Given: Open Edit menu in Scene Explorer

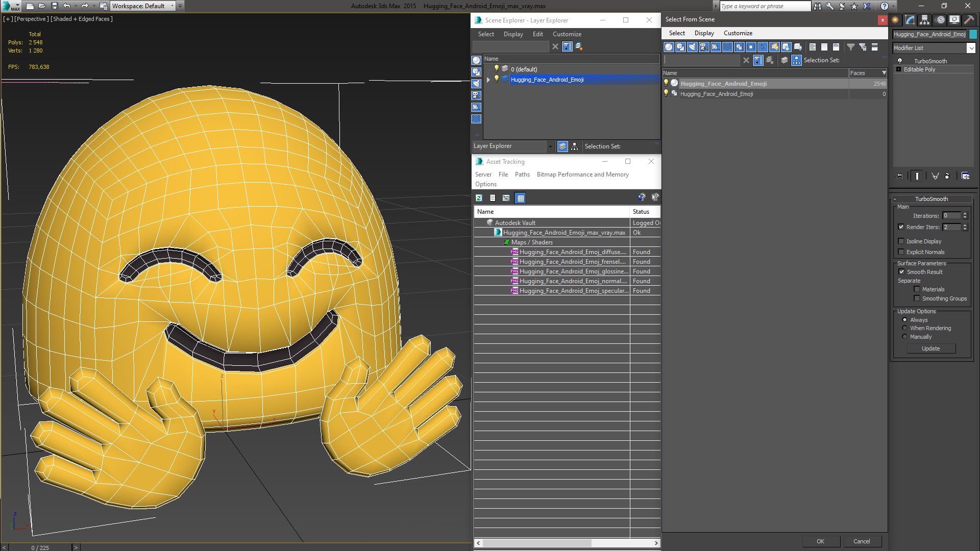Looking at the screenshot, I should pos(537,34).
